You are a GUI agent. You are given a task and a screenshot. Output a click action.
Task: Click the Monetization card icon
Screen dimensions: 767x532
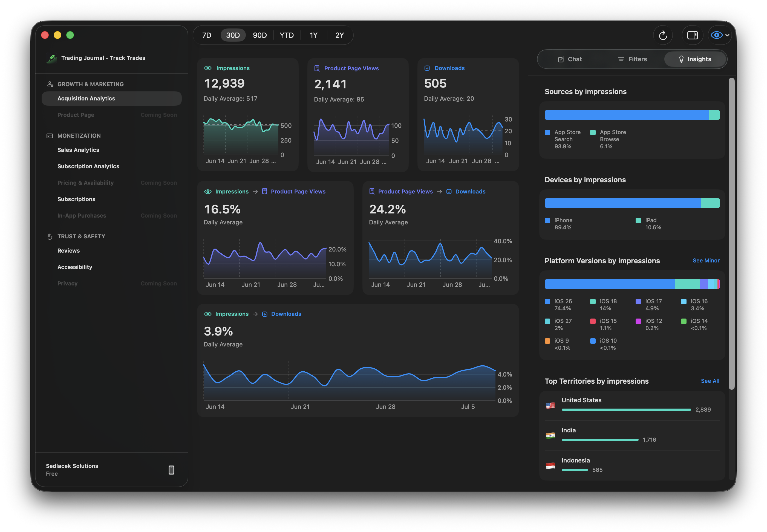click(x=50, y=136)
